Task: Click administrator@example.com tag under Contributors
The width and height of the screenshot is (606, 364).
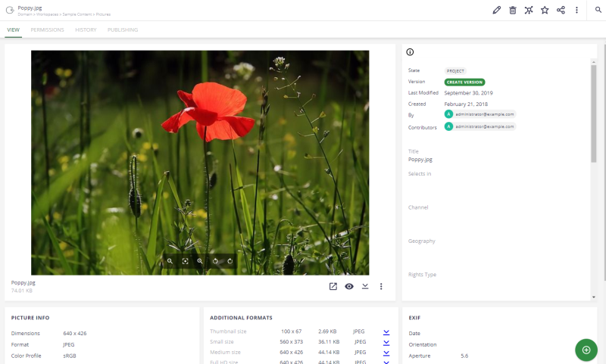Action: pyautogui.click(x=480, y=126)
